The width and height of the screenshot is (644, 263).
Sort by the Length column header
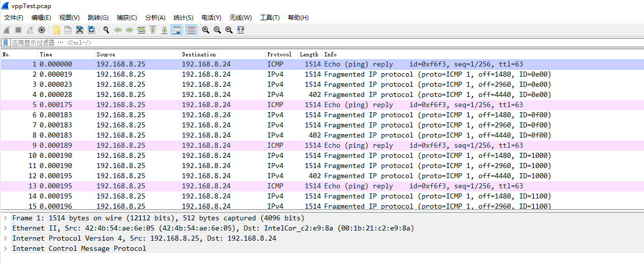309,54
